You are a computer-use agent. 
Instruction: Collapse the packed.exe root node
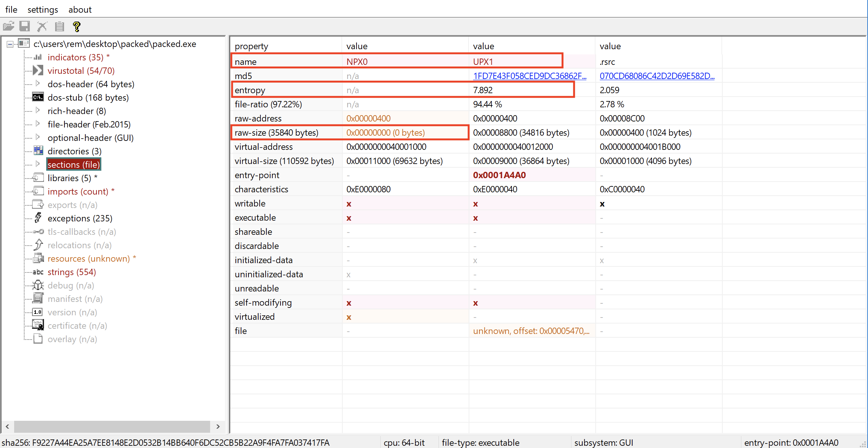pos(10,44)
